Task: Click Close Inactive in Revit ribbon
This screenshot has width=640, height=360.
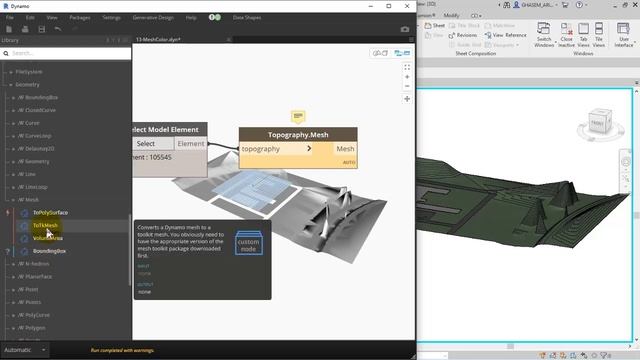Action: click(566, 35)
